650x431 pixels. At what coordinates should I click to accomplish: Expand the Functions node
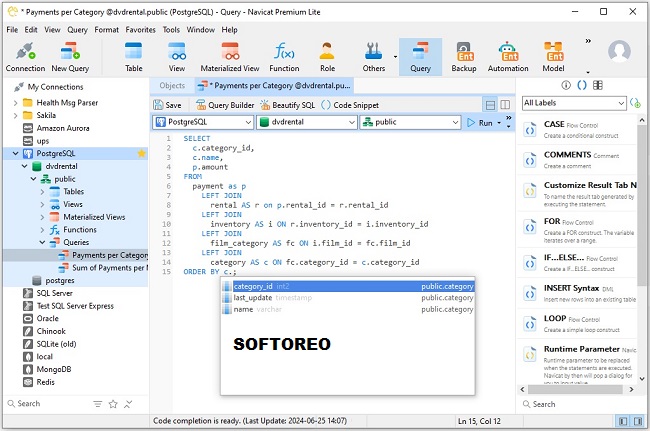(x=42, y=230)
